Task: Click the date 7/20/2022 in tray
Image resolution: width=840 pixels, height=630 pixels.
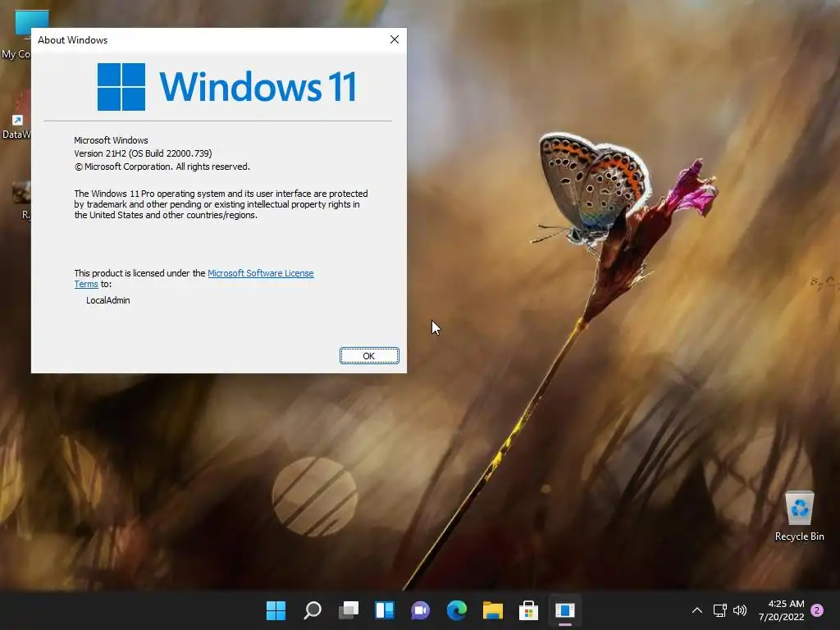Action: (781, 617)
